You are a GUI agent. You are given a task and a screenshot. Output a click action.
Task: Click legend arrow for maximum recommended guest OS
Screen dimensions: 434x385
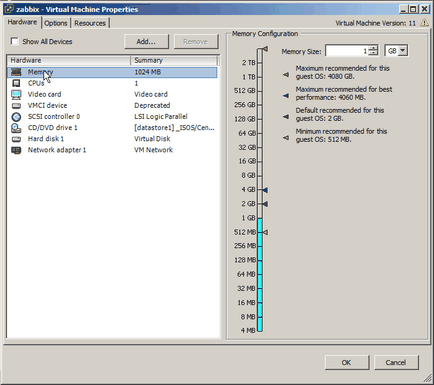click(286, 74)
